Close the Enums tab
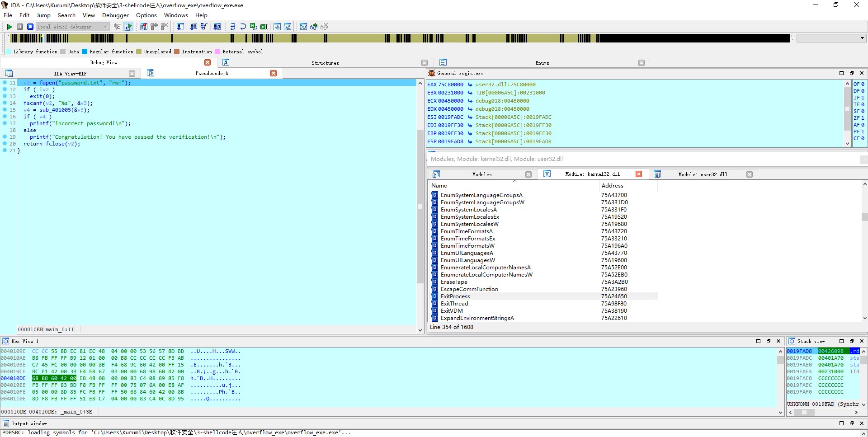Viewport: 868px width, 437px height. point(642,63)
